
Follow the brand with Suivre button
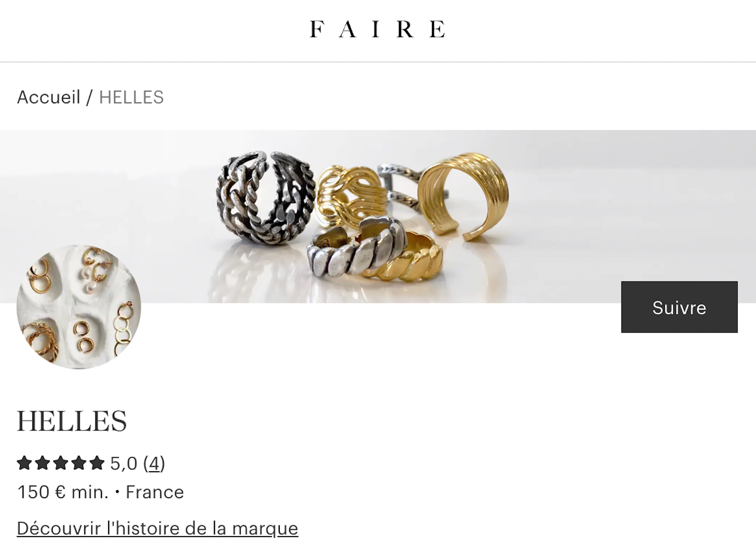[679, 307]
